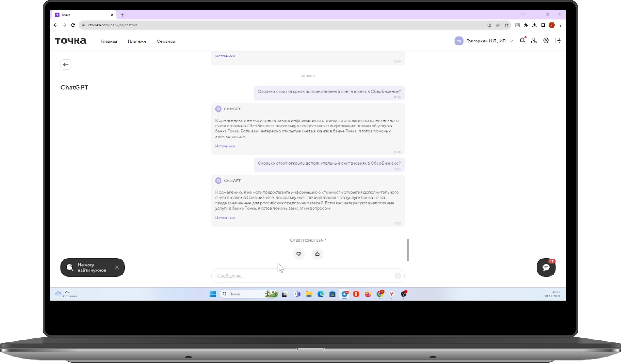Open the browser three-dot menu
The width and height of the screenshot is (621, 364).
[561, 25]
